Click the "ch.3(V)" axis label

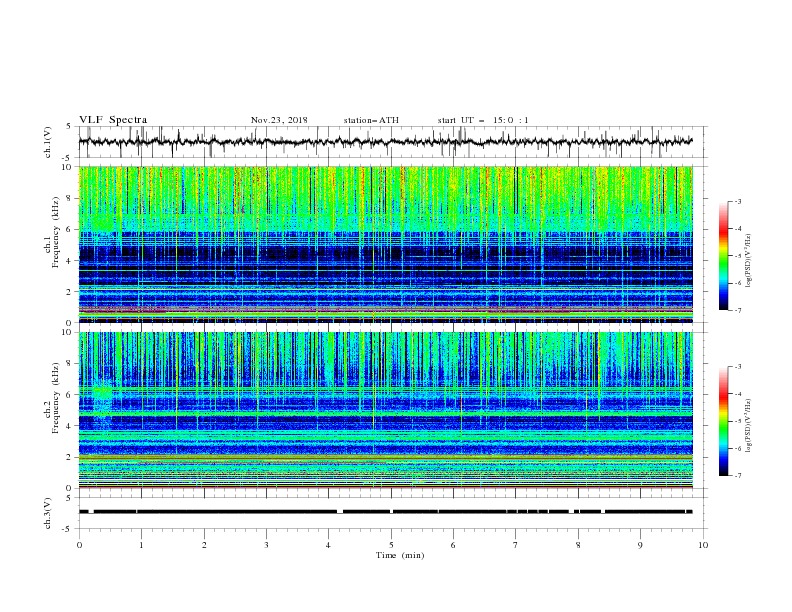(x=48, y=513)
